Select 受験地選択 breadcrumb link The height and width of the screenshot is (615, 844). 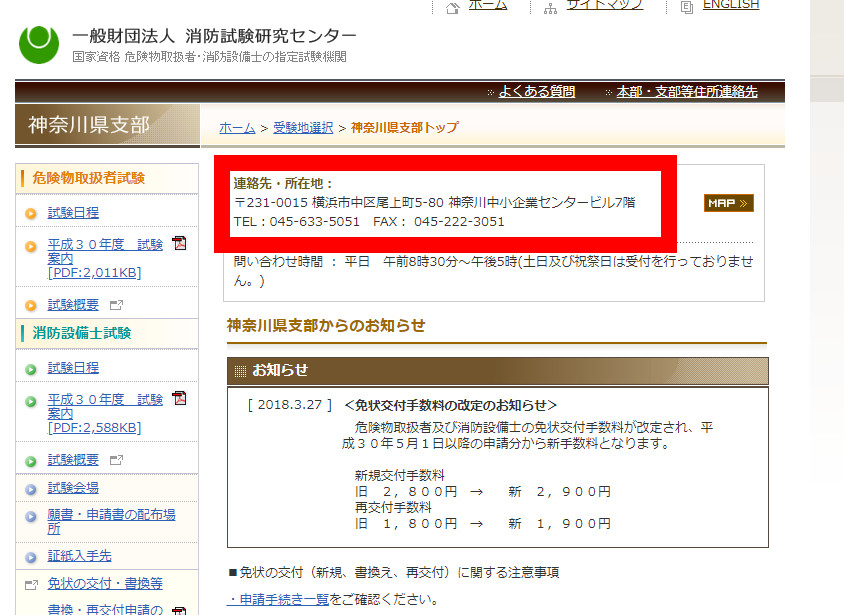[303, 128]
